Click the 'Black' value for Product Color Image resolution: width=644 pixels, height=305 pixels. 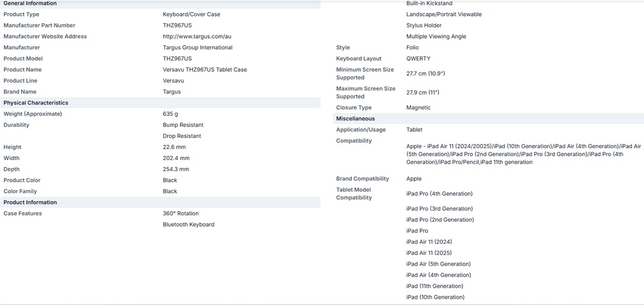(170, 180)
